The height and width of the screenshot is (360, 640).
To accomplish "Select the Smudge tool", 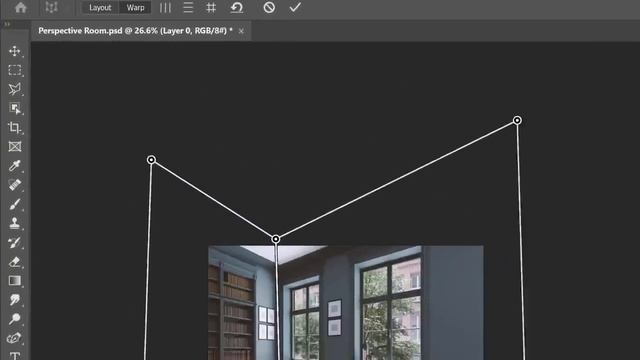I will pos(15,300).
